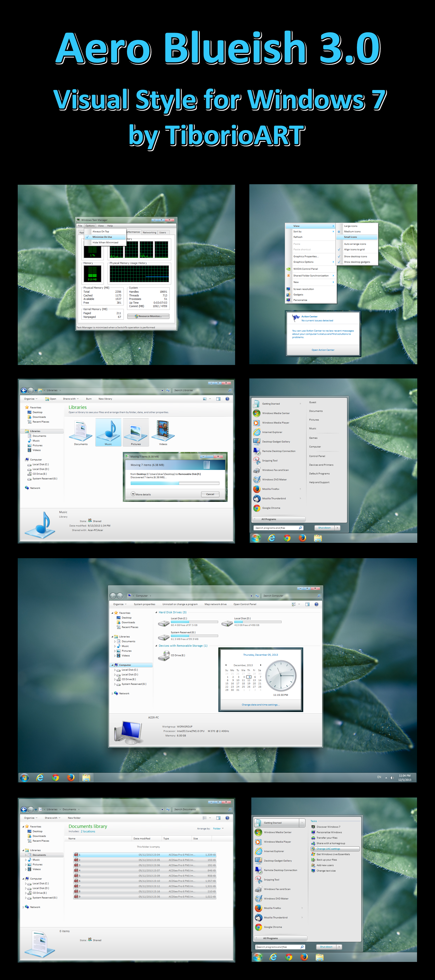Select System Reserved (G:) drive under Hard Disk Drives
The width and height of the screenshot is (435, 980).
click(x=188, y=636)
